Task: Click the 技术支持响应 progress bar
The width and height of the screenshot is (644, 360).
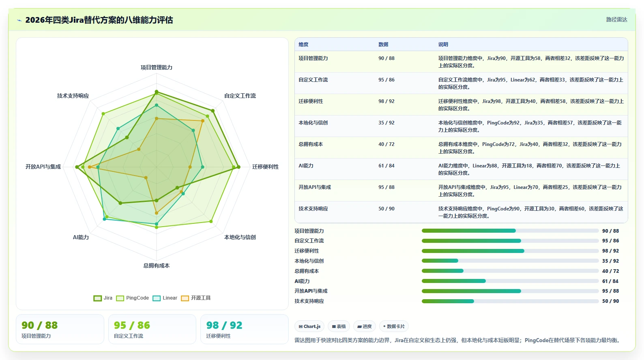Action: [510, 301]
